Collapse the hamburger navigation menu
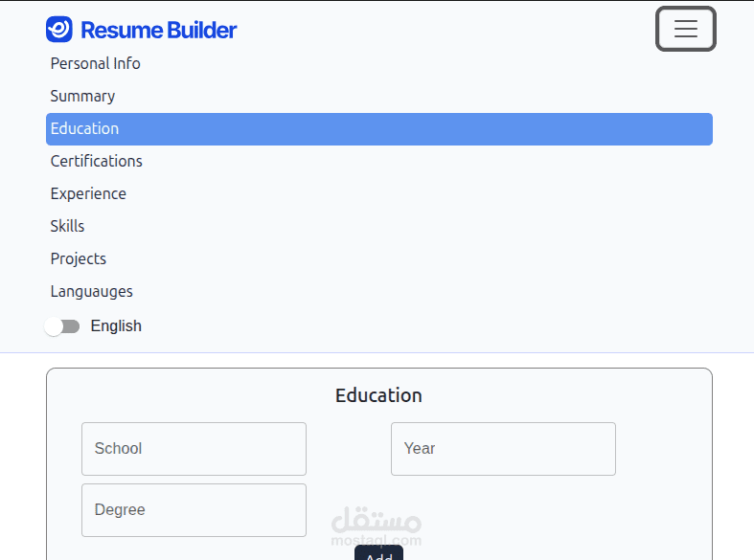The image size is (754, 560). (x=685, y=29)
